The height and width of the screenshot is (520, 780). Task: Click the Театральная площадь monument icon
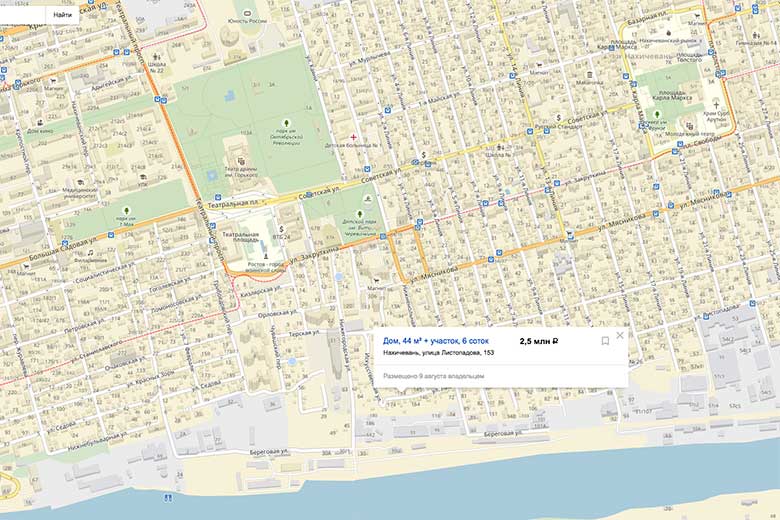(266, 255)
